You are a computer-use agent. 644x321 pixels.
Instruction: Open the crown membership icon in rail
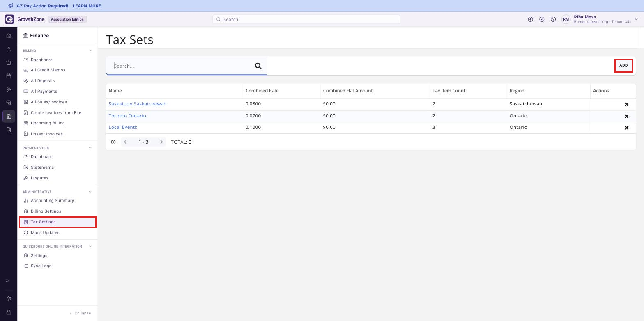(x=9, y=63)
